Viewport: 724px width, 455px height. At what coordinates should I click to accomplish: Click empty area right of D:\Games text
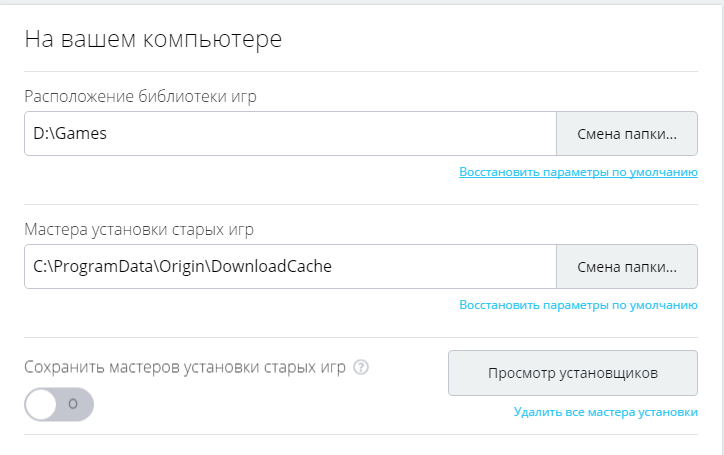(332, 133)
